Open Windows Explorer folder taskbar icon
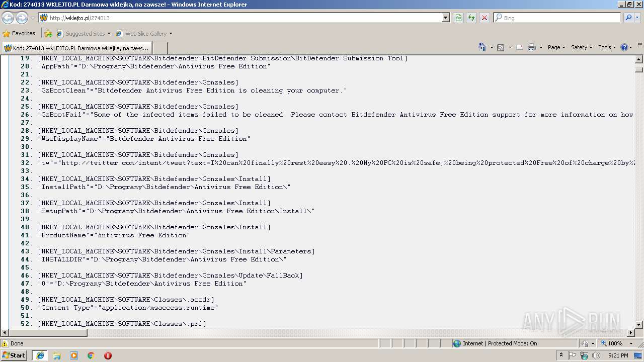Screen dimensions: 644x362 point(57,355)
